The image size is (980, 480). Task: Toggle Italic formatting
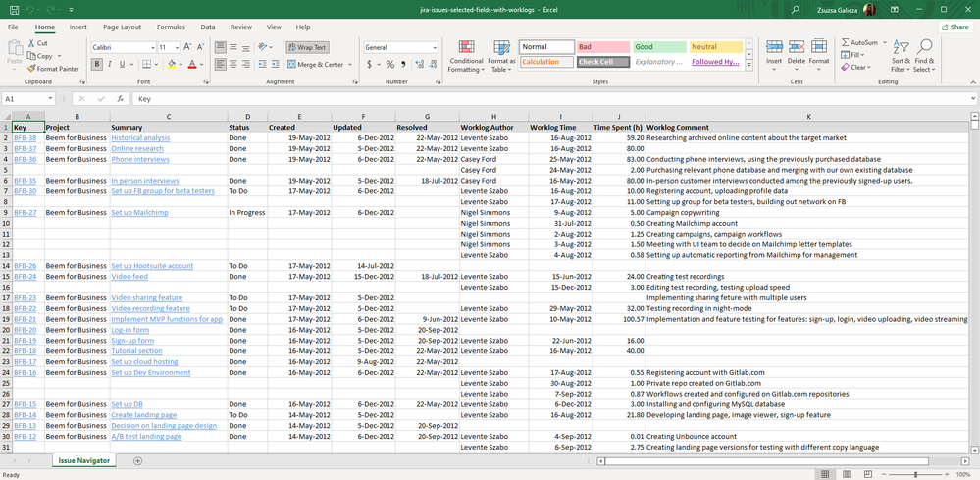[x=109, y=65]
